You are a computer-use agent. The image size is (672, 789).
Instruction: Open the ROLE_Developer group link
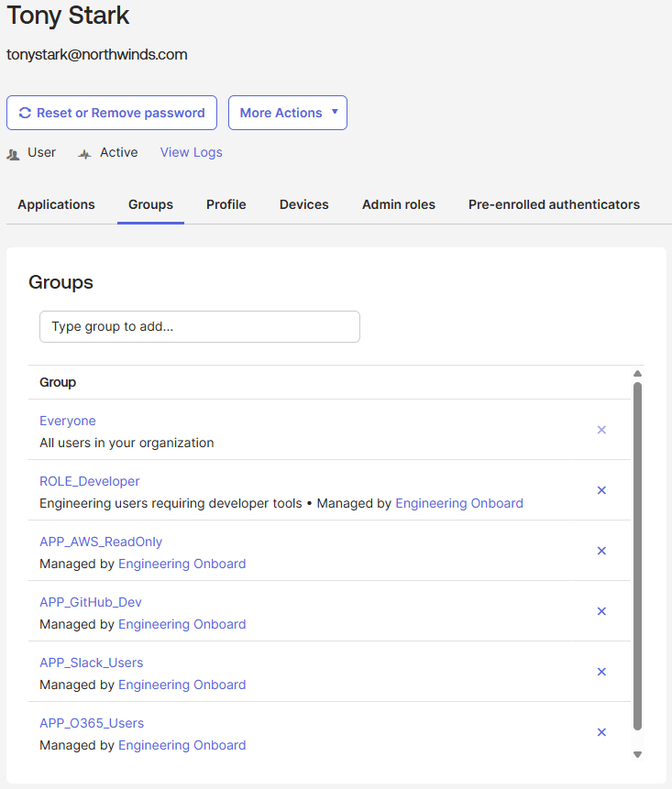pos(90,481)
